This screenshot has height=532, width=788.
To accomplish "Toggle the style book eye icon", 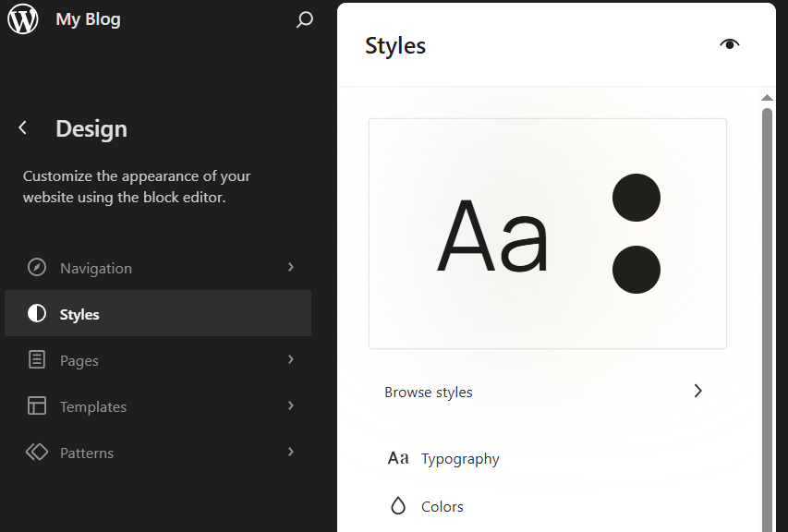I will click(x=729, y=44).
